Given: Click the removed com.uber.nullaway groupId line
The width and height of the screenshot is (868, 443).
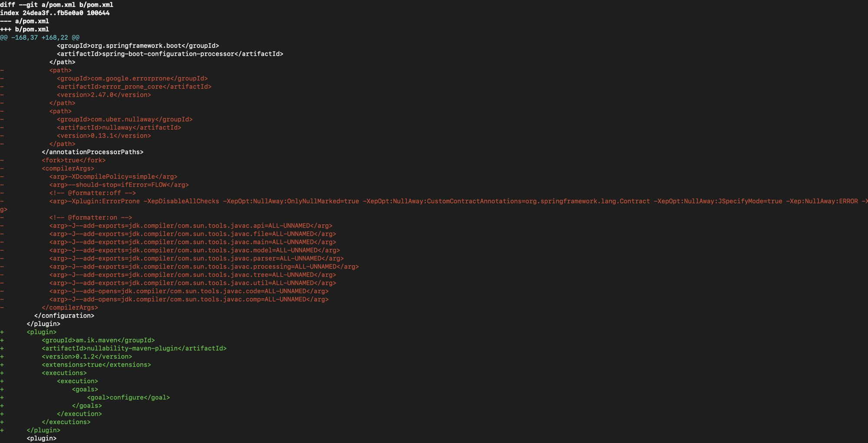Looking at the screenshot, I should (125, 119).
